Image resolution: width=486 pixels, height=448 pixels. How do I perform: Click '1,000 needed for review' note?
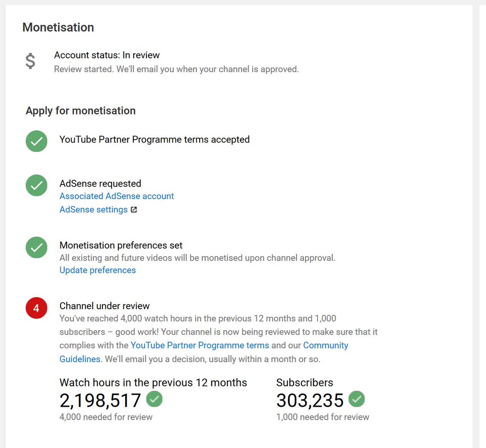point(323,417)
